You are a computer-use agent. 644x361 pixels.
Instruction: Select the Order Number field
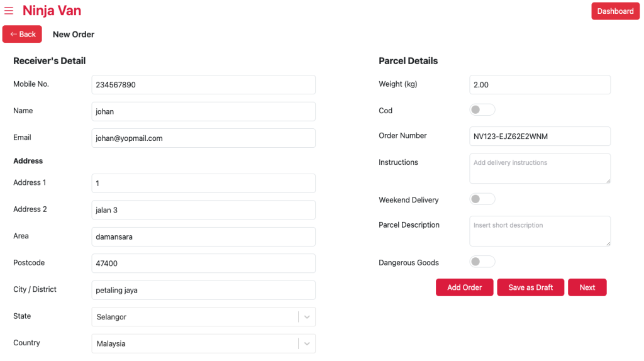point(540,136)
